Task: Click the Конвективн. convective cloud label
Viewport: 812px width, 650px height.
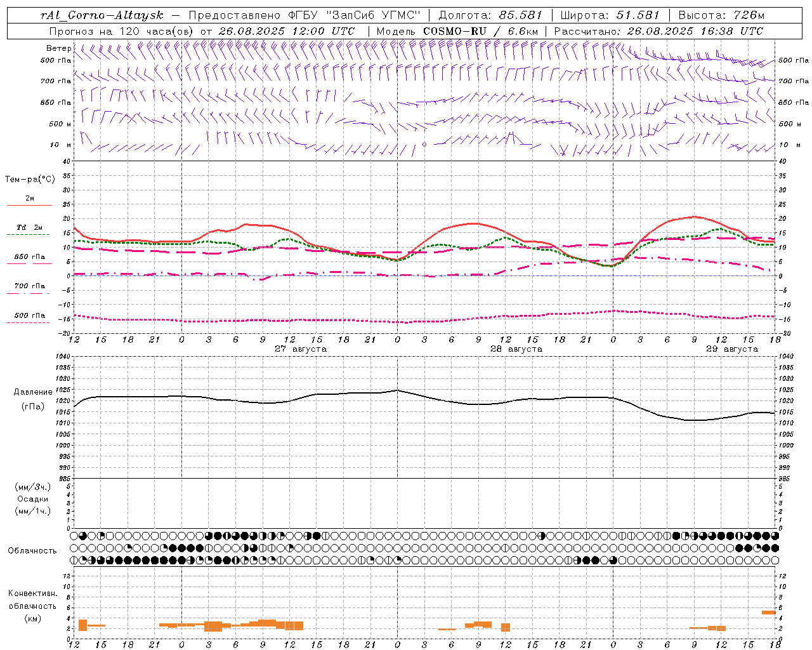Action: coord(32,594)
